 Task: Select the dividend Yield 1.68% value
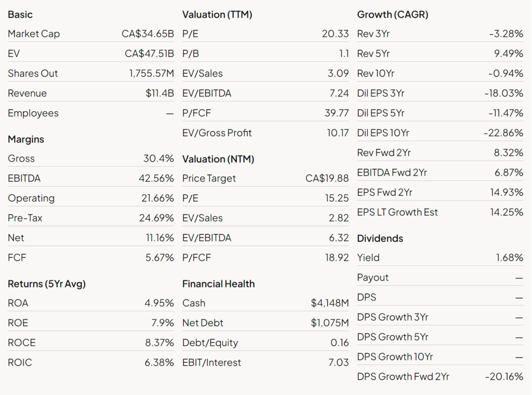point(510,258)
